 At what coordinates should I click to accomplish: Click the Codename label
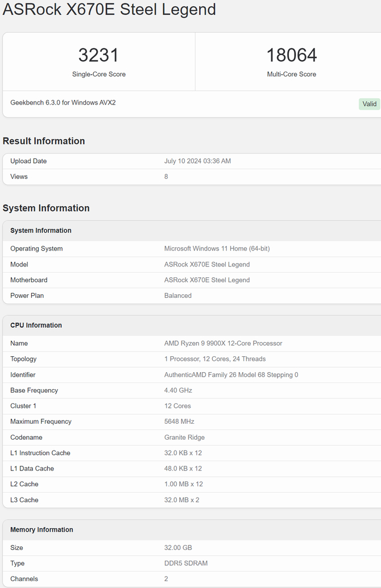click(x=26, y=437)
